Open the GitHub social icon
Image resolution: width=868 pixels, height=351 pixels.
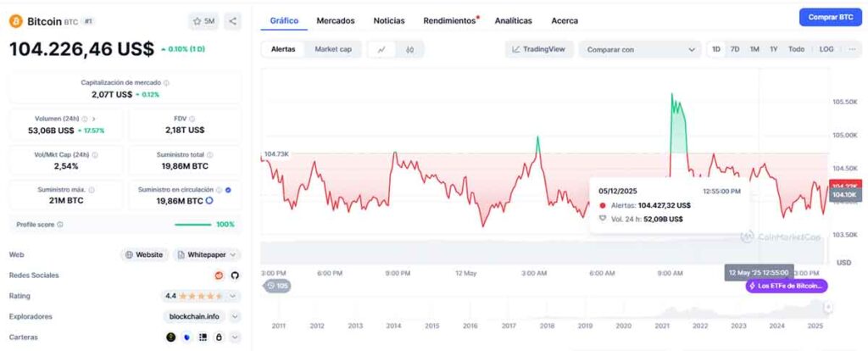tap(235, 276)
